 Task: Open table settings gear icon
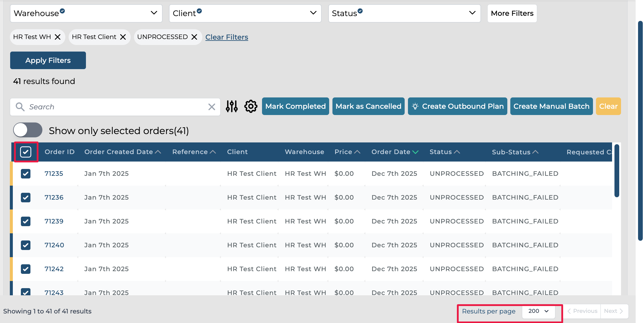click(x=251, y=106)
